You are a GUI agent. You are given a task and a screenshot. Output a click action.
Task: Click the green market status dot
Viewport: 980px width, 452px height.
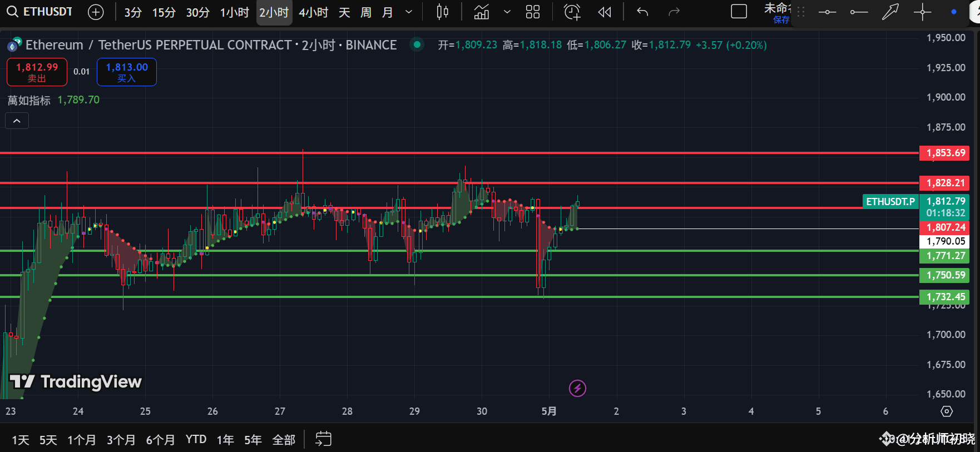coord(417,44)
